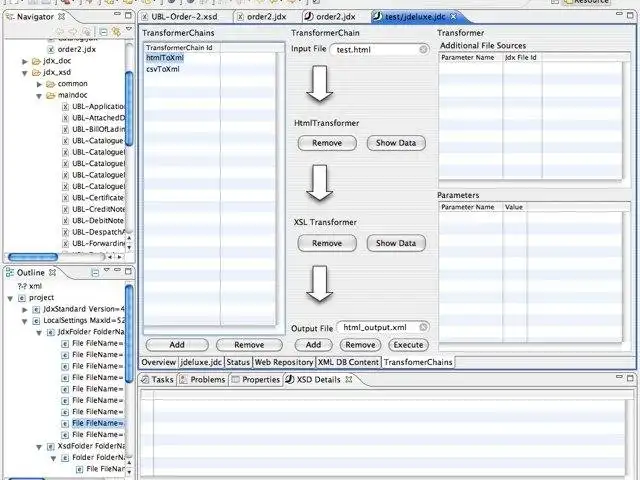Open the jdeluxe.jdc page tab
This screenshot has height=480, width=640.
click(201, 362)
